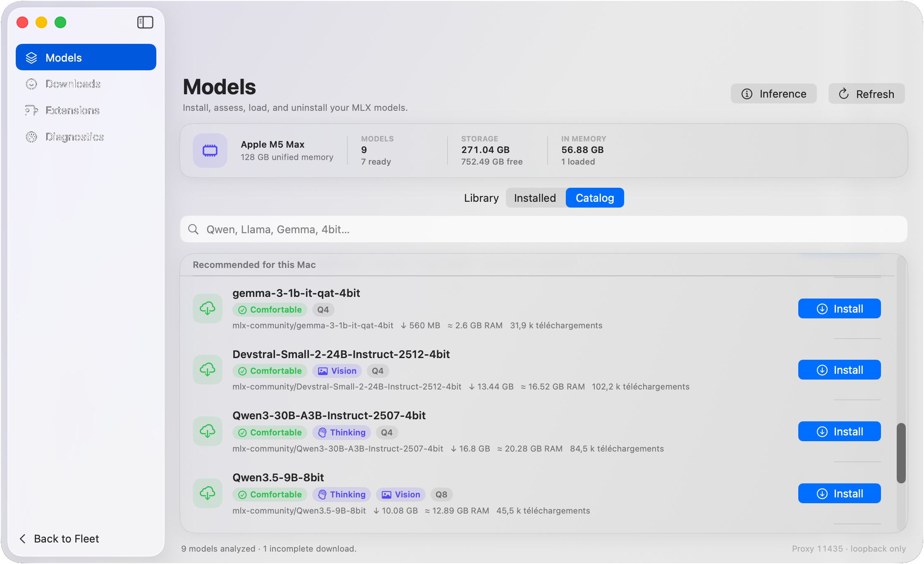Open the Diagnostics sidebar section
The width and height of the screenshot is (924, 564).
[86, 137]
